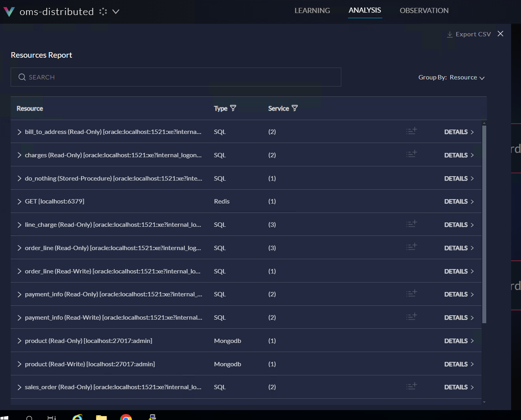Sort by the Resource column header
The width and height of the screenshot is (521, 420).
pyautogui.click(x=30, y=109)
